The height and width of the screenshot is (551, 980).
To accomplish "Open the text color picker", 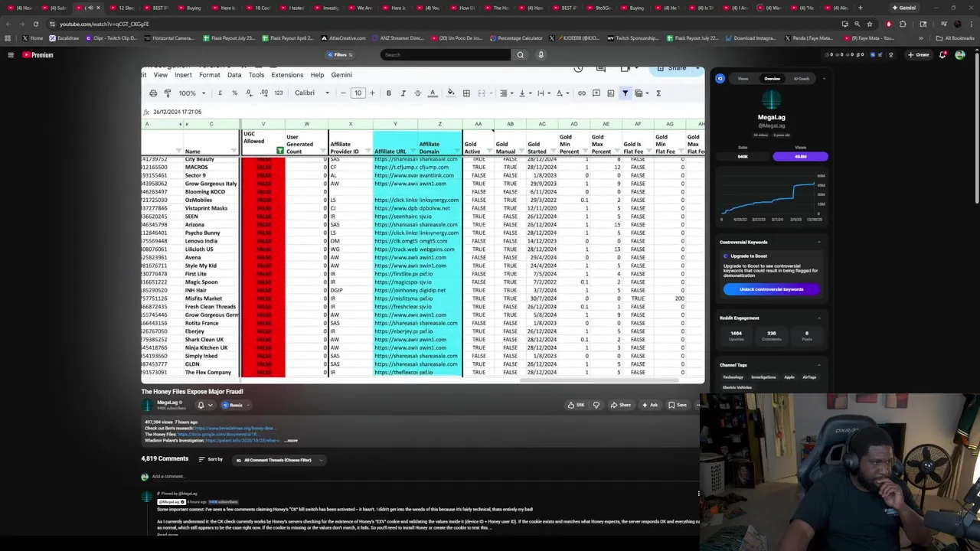I will coord(433,93).
